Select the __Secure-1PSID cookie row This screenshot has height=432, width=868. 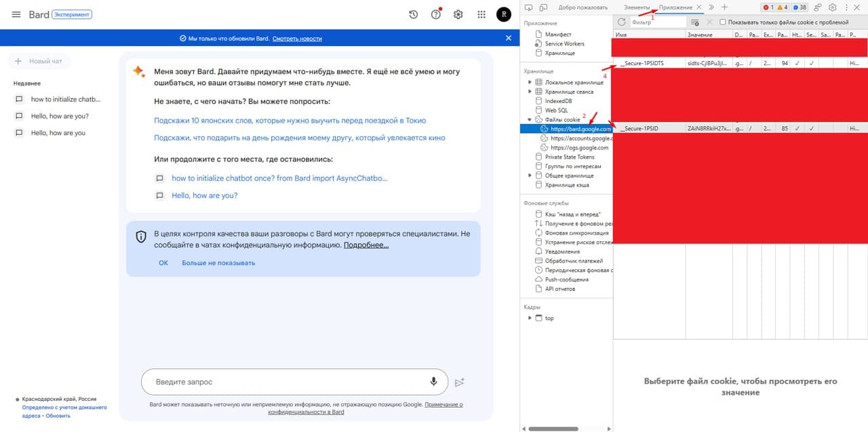click(x=741, y=128)
